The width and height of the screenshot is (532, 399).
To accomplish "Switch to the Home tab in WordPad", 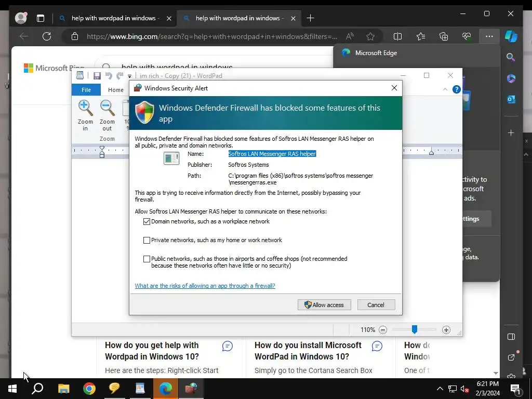I will point(116,90).
